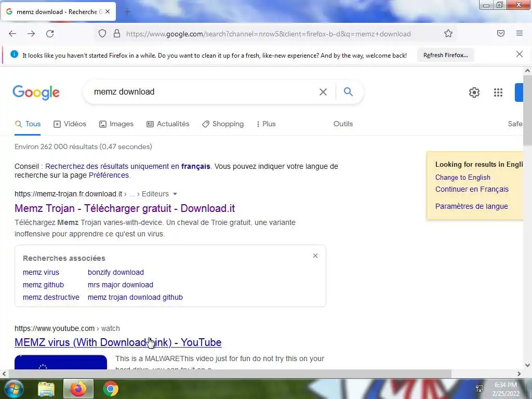The height and width of the screenshot is (399, 532).
Task: Search related bonzify download
Action: (x=116, y=272)
